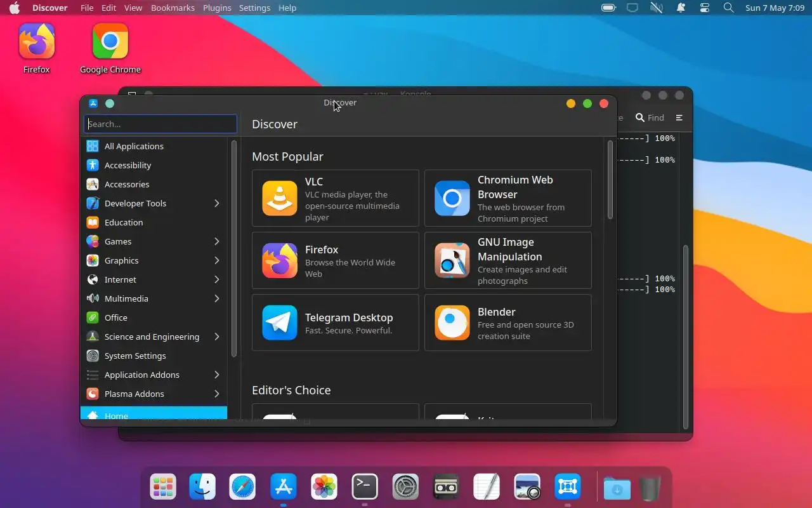Open the Apple menu logo
The image size is (812, 508).
pyautogui.click(x=14, y=8)
